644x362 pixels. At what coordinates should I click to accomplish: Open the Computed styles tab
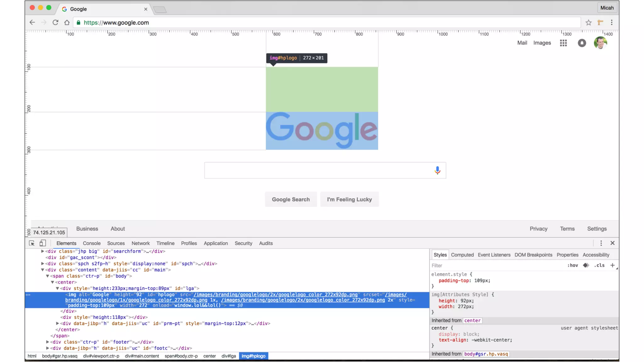(462, 255)
